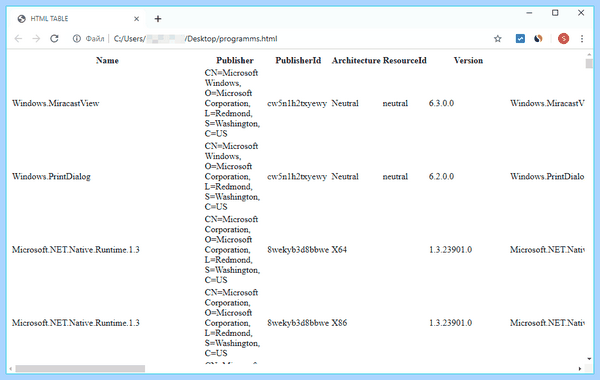Click the browser back arrow
Image resolution: width=600 pixels, height=380 pixels.
pos(18,39)
